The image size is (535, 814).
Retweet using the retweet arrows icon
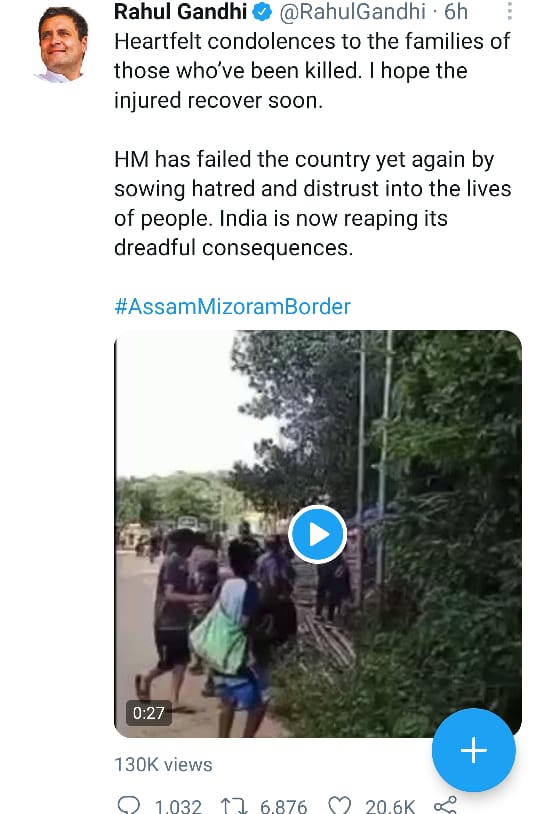[234, 806]
